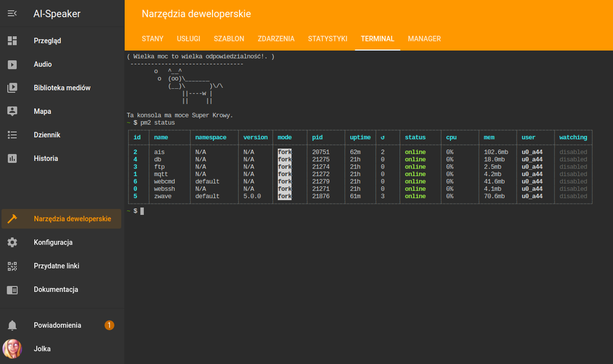613x364 pixels.
Task: Collapse the sidebar with the menu icon
Action: point(12,14)
